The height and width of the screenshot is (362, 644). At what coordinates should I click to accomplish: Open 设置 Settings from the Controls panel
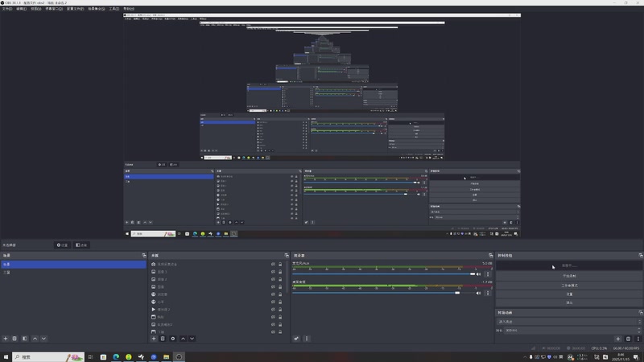tap(569, 294)
